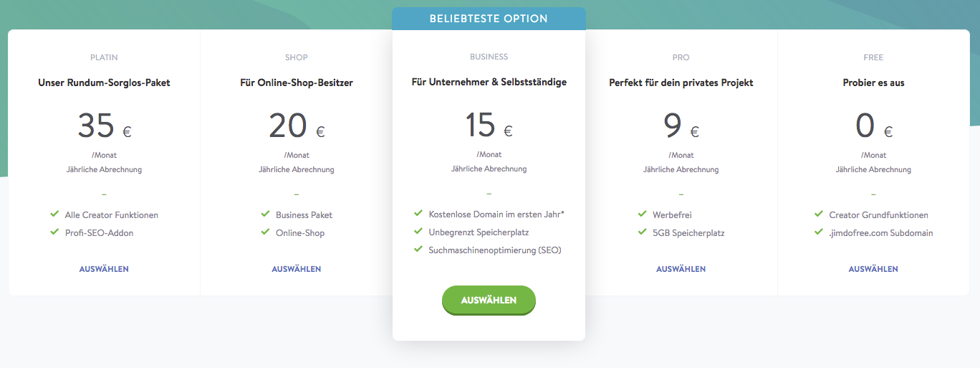Select the green AUSWÄHLEN button for Business
The width and height of the screenshot is (980, 368).
point(489,300)
